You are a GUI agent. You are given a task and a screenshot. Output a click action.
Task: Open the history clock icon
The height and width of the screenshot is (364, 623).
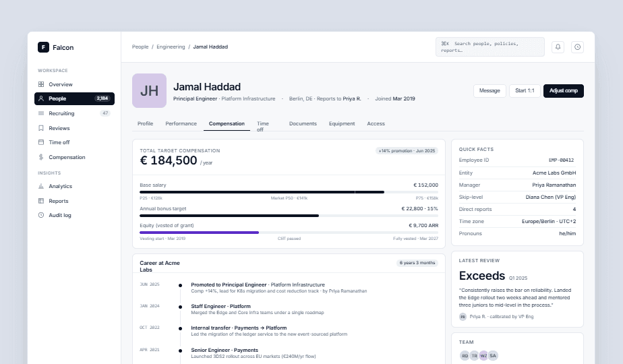pyautogui.click(x=577, y=47)
